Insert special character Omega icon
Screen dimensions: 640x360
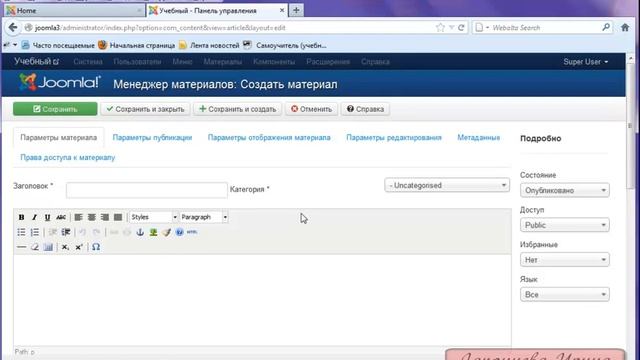pyautogui.click(x=96, y=247)
